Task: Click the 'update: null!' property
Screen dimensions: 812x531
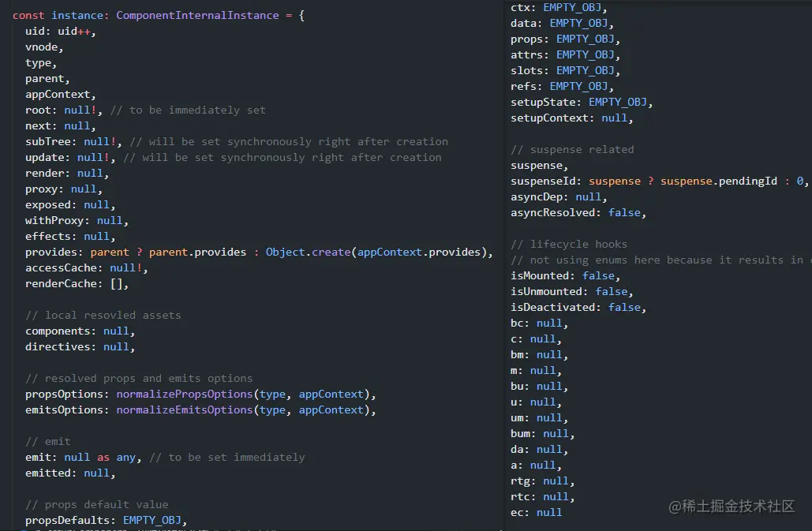Action: [x=67, y=157]
